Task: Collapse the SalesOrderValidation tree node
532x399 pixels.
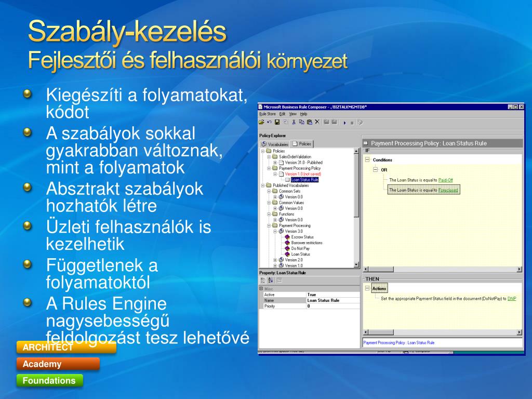Action: click(x=269, y=157)
